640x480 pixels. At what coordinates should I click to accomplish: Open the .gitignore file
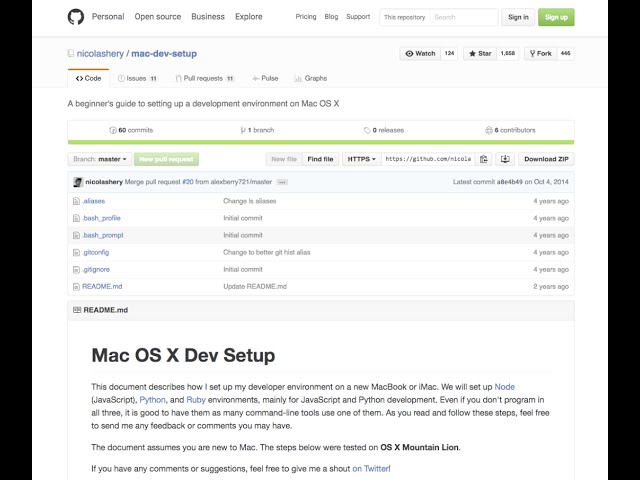coord(96,270)
